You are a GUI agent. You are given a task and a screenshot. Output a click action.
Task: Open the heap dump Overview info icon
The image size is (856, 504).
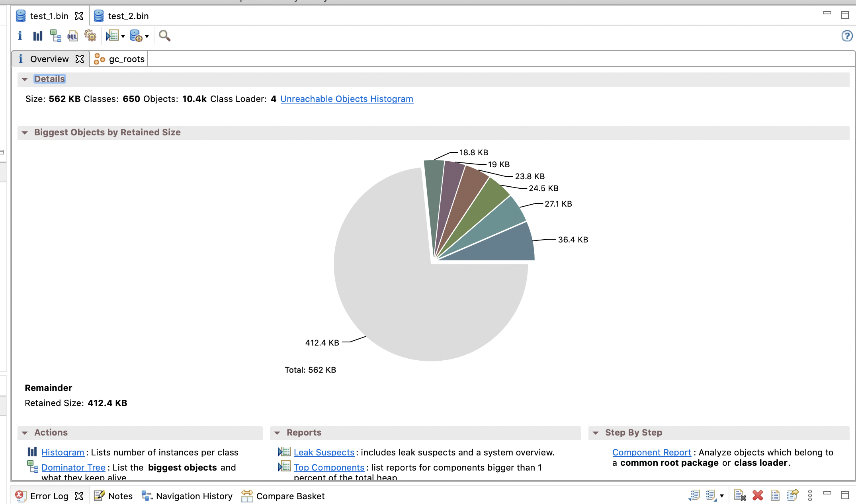[20, 36]
